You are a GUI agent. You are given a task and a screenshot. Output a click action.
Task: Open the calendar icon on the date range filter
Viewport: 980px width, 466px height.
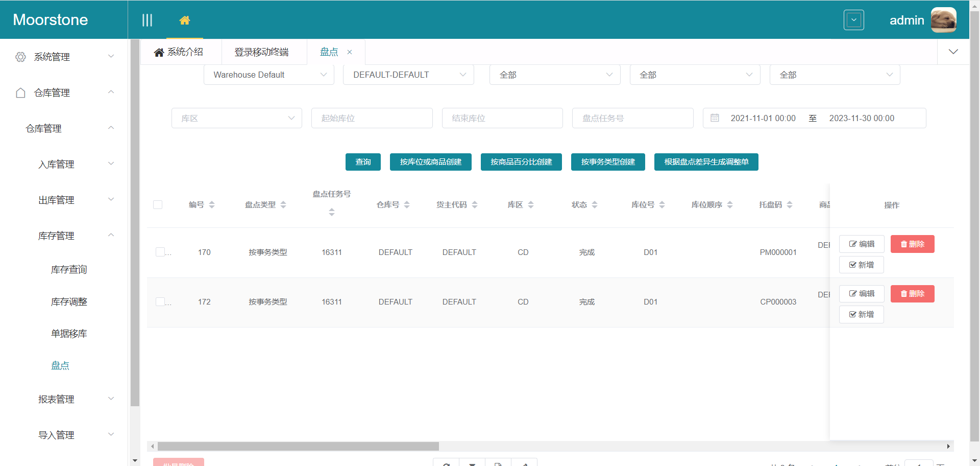point(715,118)
